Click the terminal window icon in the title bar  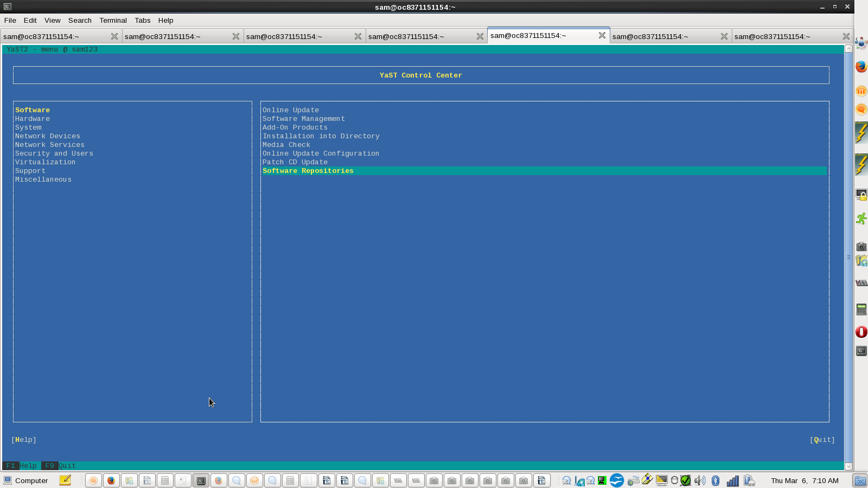[8, 7]
